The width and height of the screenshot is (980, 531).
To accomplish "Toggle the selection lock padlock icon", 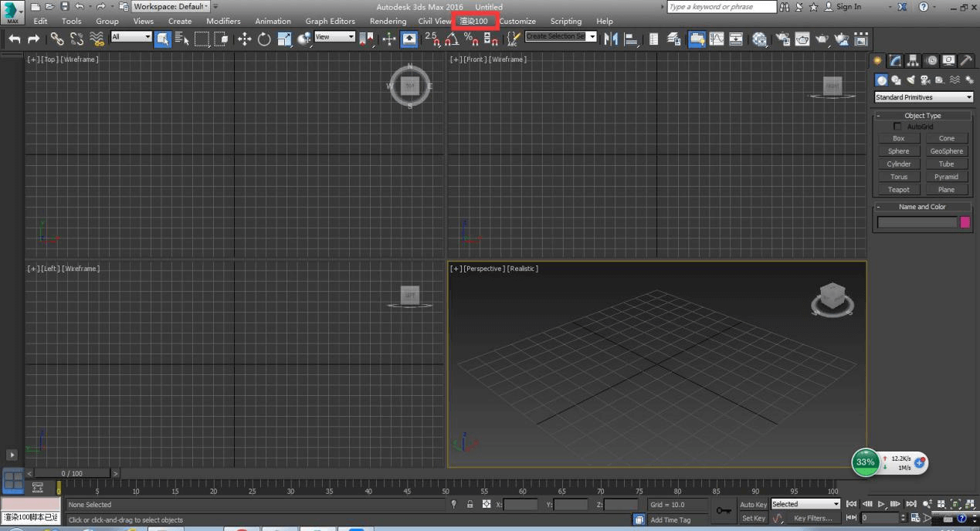I will point(470,505).
